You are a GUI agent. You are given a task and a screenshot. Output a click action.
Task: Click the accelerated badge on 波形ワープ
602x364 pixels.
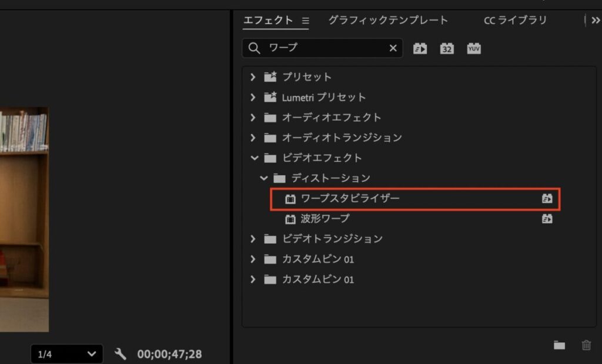547,219
